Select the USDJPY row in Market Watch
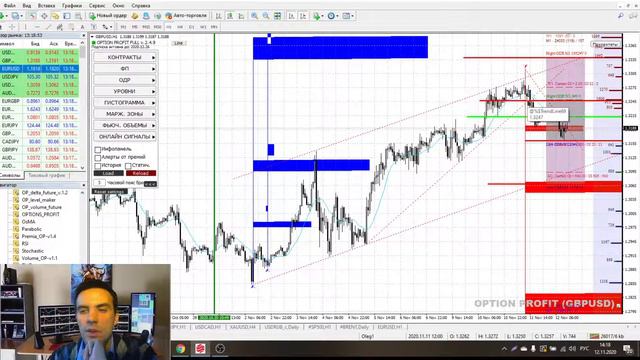Viewport: 640px width, 360px height. tap(40, 77)
